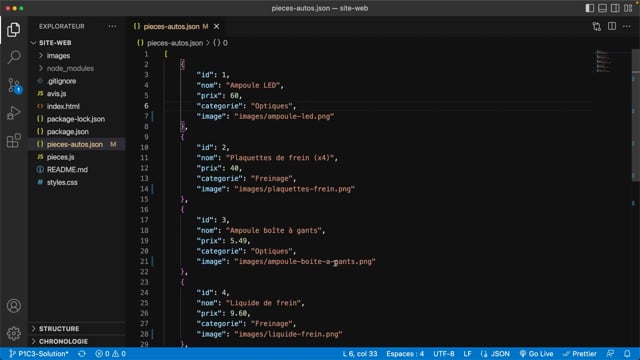Split the editor to the right
This screenshot has height=360, width=640.
click(612, 27)
